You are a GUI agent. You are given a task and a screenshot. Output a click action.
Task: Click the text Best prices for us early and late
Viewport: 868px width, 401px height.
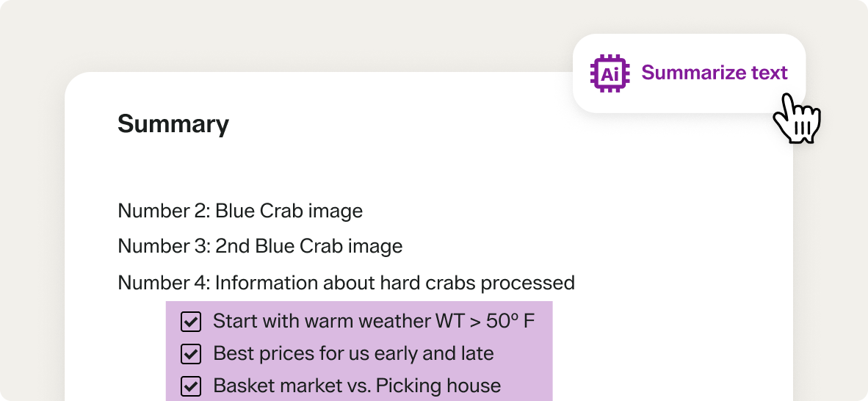pyautogui.click(x=353, y=353)
